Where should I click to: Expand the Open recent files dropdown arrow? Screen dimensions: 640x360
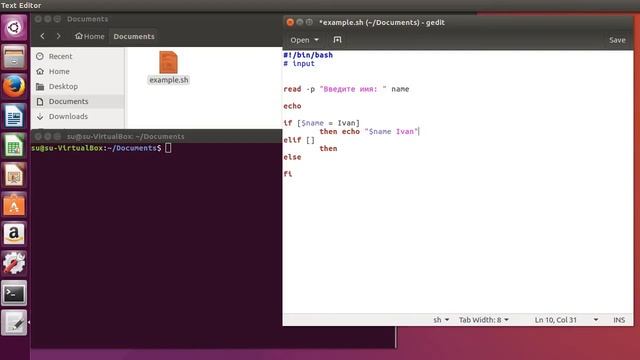[316, 40]
